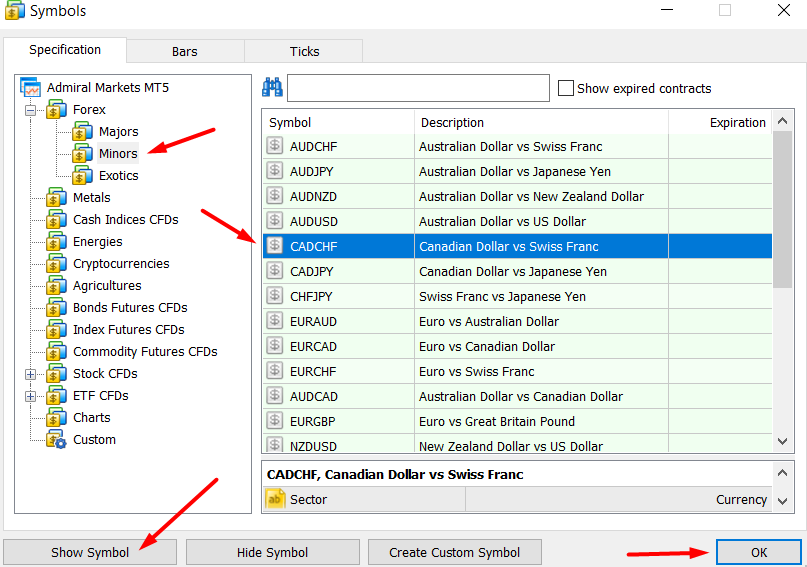Click the Commodity Futures CFDs folder icon
Screen dimensions: 807x567
coord(56,351)
